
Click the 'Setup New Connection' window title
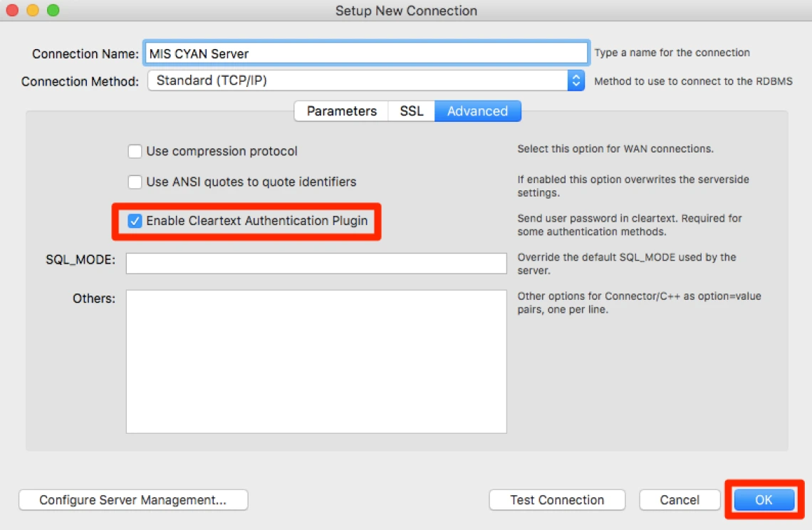pyautogui.click(x=406, y=11)
